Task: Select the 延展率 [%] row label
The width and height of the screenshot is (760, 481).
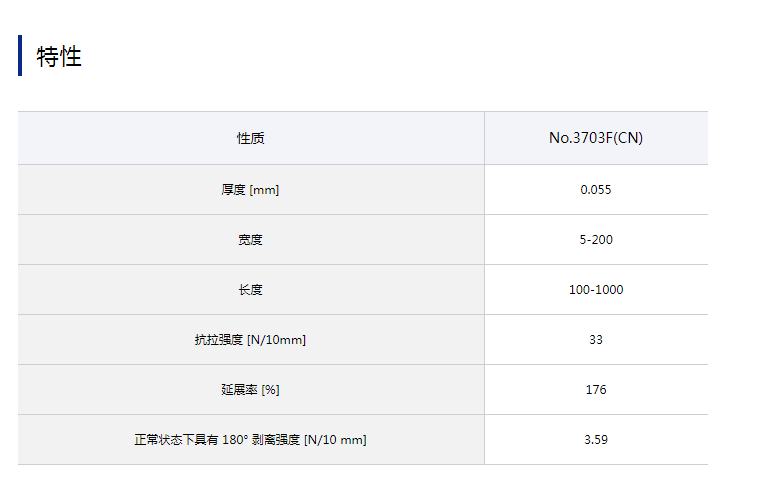Action: [250, 390]
